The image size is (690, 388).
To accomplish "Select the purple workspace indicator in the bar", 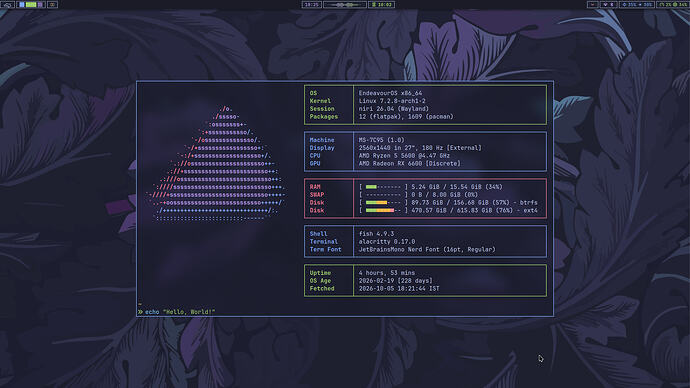I will (x=40, y=4).
